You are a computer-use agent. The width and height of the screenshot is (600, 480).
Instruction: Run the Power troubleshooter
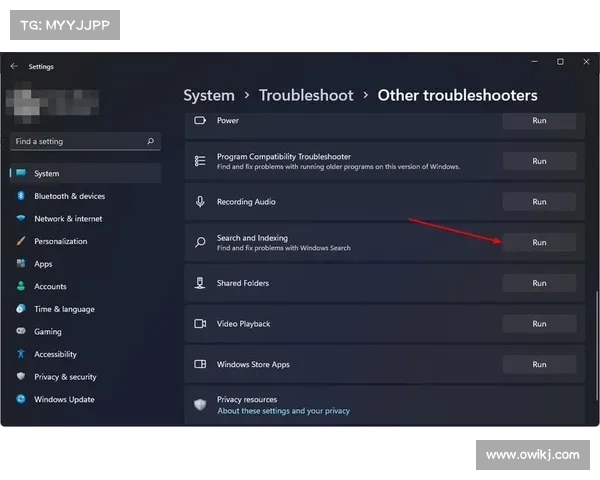click(539, 121)
